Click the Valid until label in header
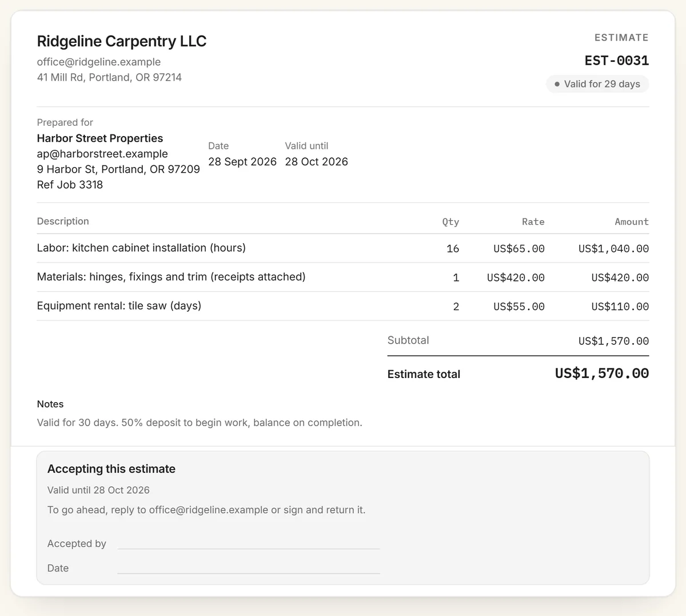Viewport: 686px width, 616px height. pyautogui.click(x=306, y=146)
